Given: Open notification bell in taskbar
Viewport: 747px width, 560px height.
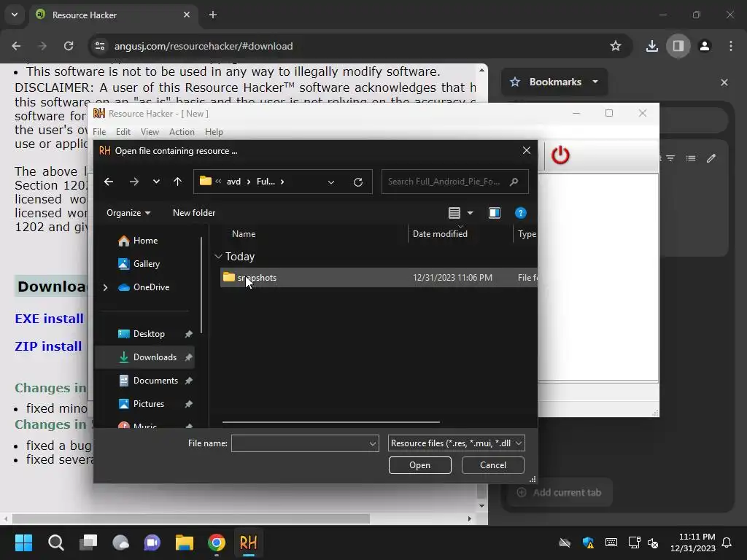Looking at the screenshot, I should tap(727, 542).
